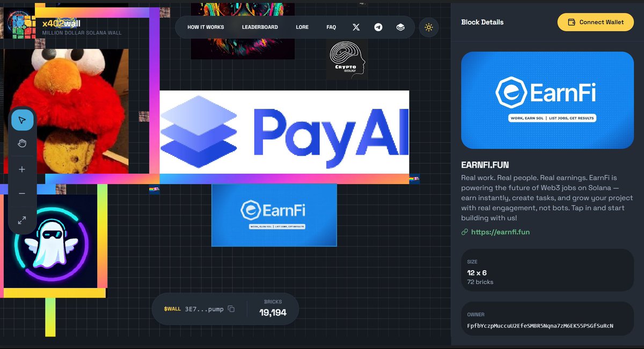The height and width of the screenshot is (349, 644).
Task: Click the owner wallet address text
Action: (540, 326)
